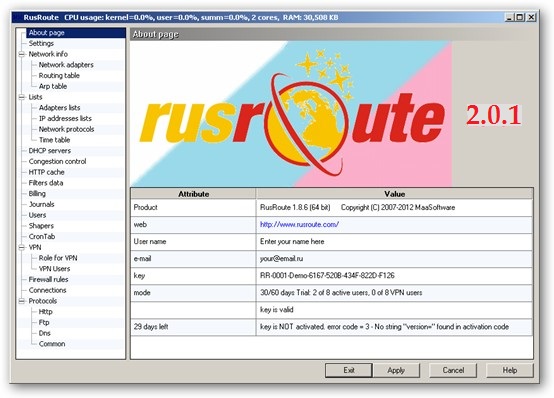Click the Value column header
554x398 pixels.
[x=394, y=194]
